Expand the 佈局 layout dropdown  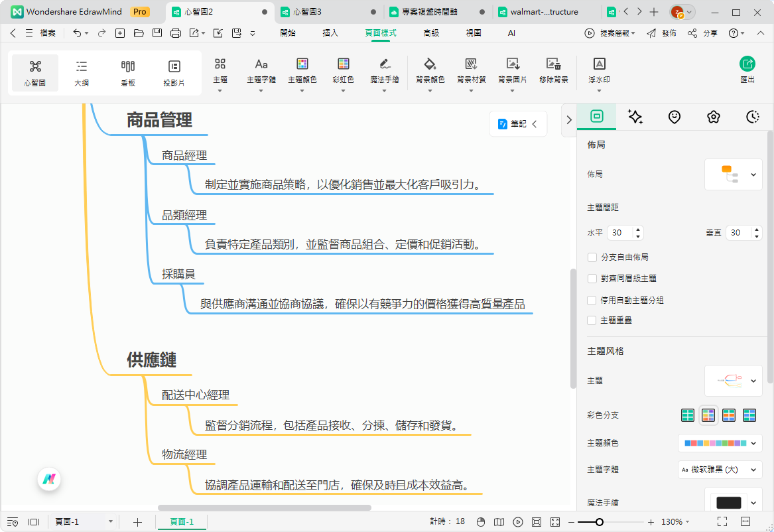[733, 174]
